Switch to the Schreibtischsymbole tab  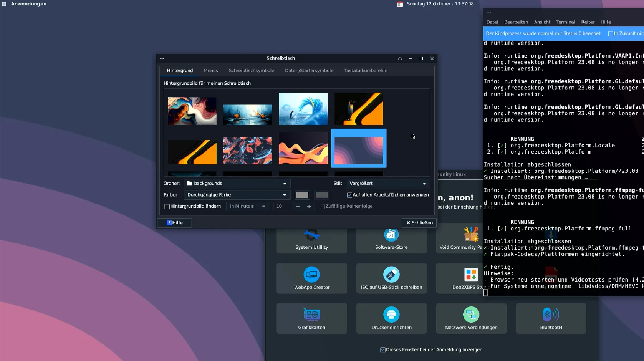point(251,71)
